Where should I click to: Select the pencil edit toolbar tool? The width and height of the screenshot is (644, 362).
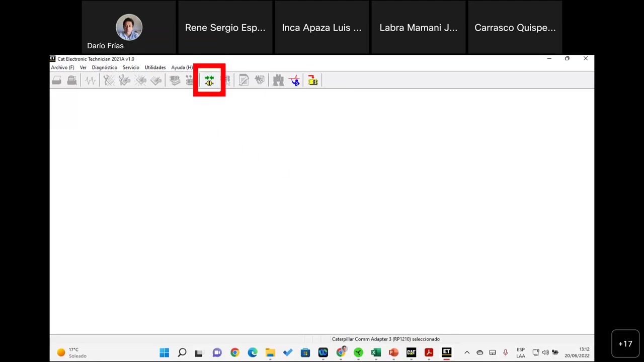point(243,80)
